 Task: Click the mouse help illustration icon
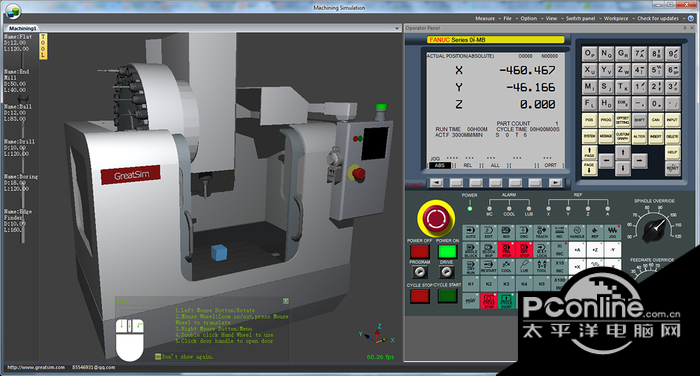[130, 340]
